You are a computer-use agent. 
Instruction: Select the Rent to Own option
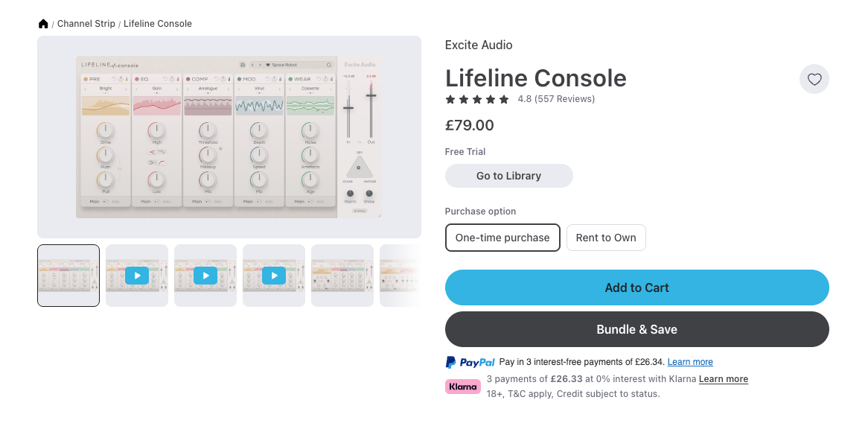(x=606, y=238)
